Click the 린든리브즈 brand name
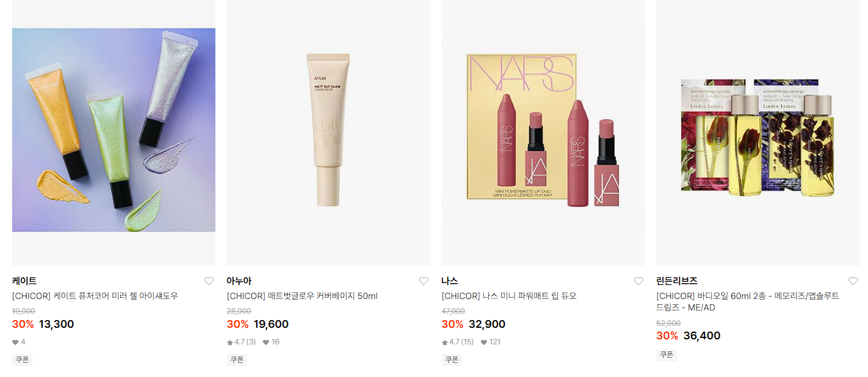The height and width of the screenshot is (377, 868). point(677,281)
